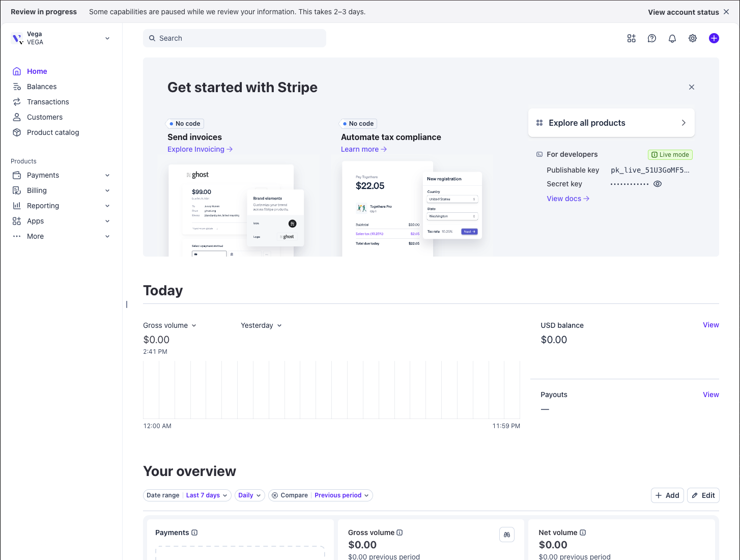Copy the publishable key pk_live value
The width and height of the screenshot is (740, 560).
point(650,170)
